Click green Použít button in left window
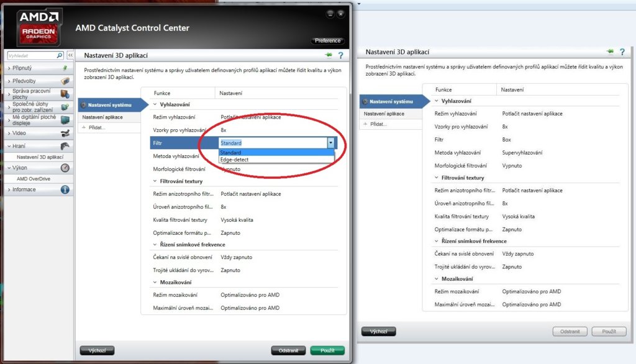Viewport: 636px width, 364px height. (x=327, y=350)
